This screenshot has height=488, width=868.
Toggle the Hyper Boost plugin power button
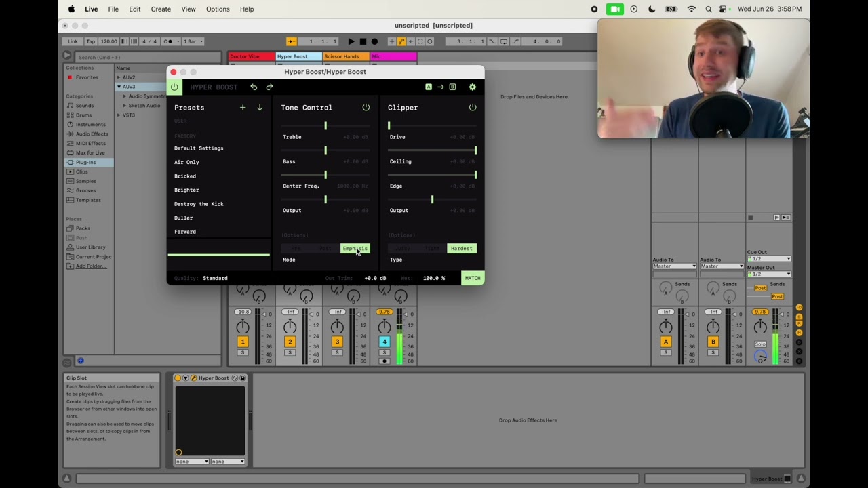pyautogui.click(x=174, y=87)
